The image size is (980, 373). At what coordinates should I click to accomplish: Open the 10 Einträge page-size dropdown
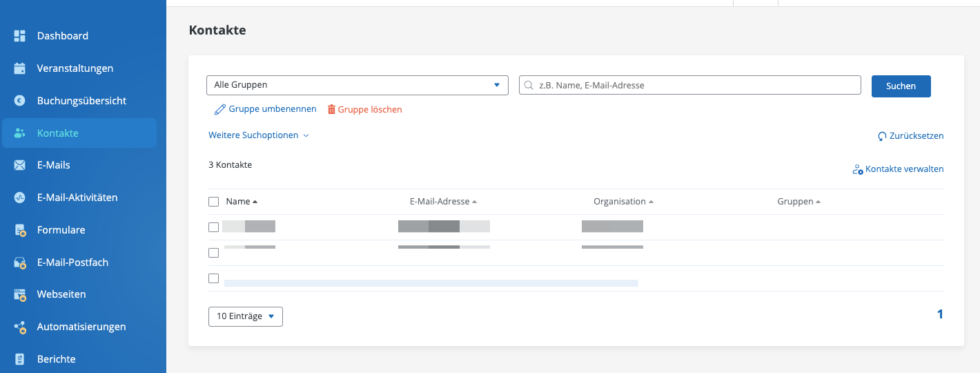point(246,316)
